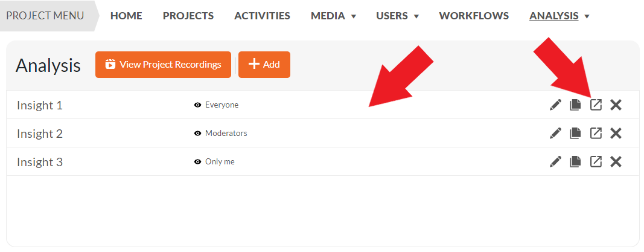Click the eye icon beside Everyone

[x=197, y=105]
